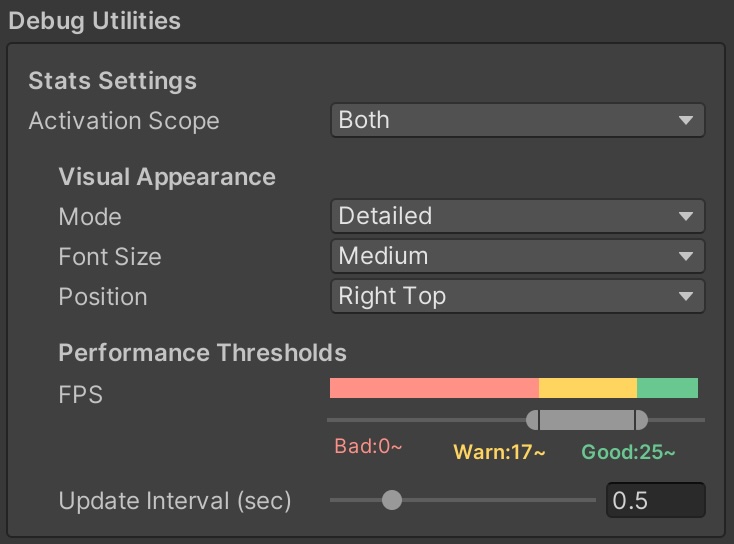Click the Visual Appearance heading
This screenshot has height=544, width=734.
click(167, 177)
